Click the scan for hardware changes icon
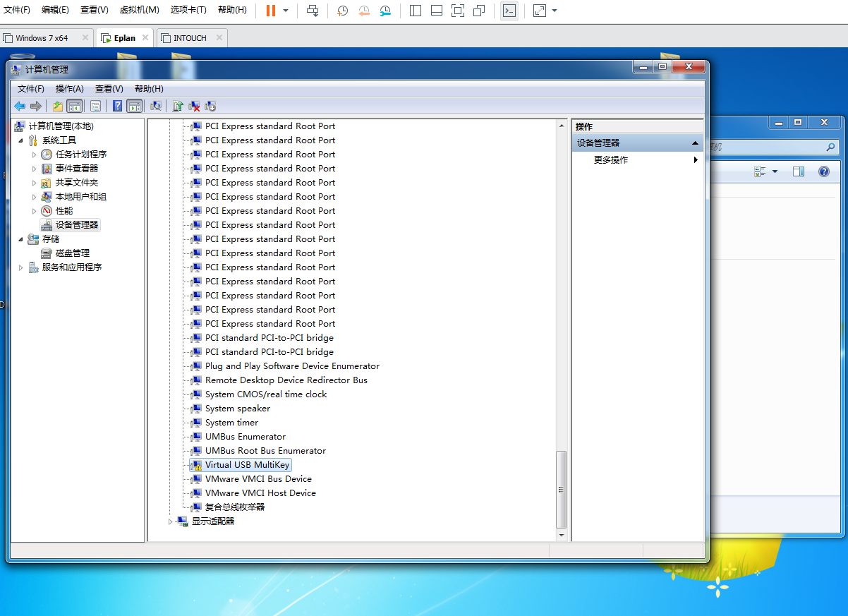The width and height of the screenshot is (848, 616). (x=156, y=106)
